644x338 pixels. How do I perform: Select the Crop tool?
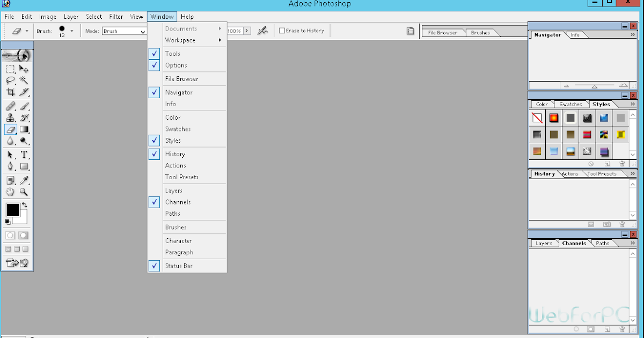pos(10,92)
